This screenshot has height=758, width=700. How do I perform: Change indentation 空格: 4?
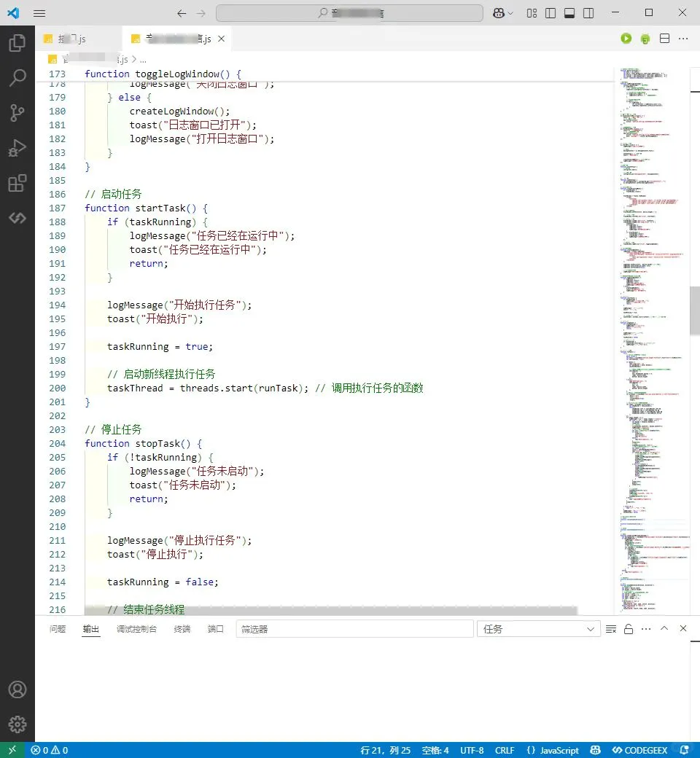[x=435, y=750]
